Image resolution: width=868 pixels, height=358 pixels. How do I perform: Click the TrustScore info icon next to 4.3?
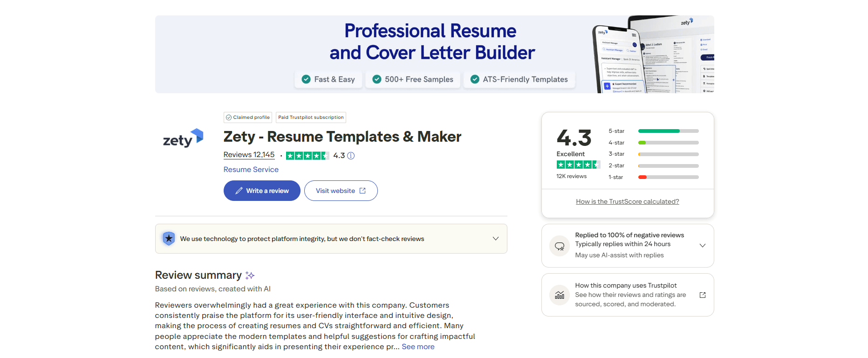tap(351, 156)
